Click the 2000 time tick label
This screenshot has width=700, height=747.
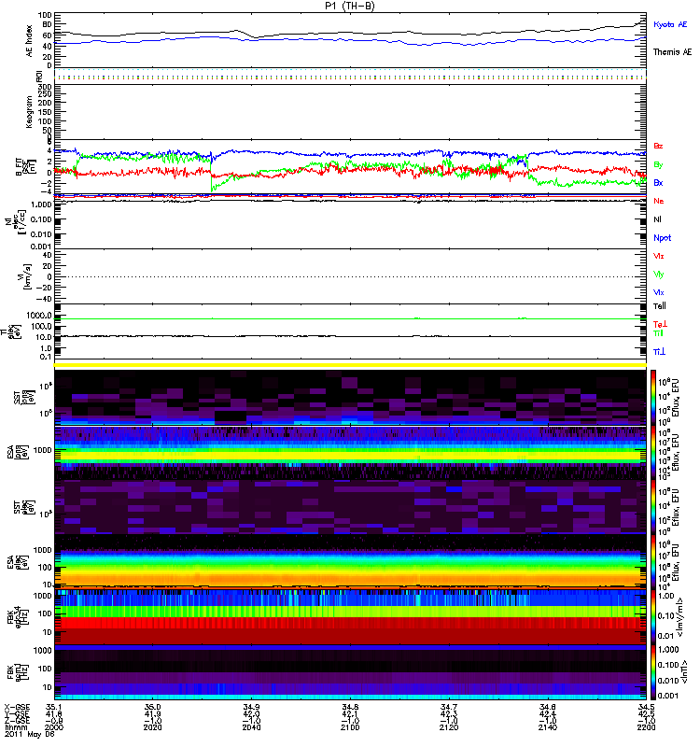click(x=54, y=727)
